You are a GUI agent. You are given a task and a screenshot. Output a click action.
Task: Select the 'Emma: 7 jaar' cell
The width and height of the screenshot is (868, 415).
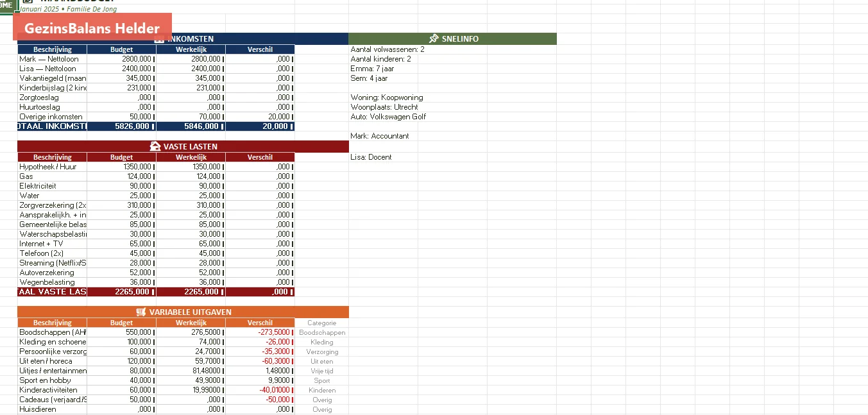click(x=372, y=69)
